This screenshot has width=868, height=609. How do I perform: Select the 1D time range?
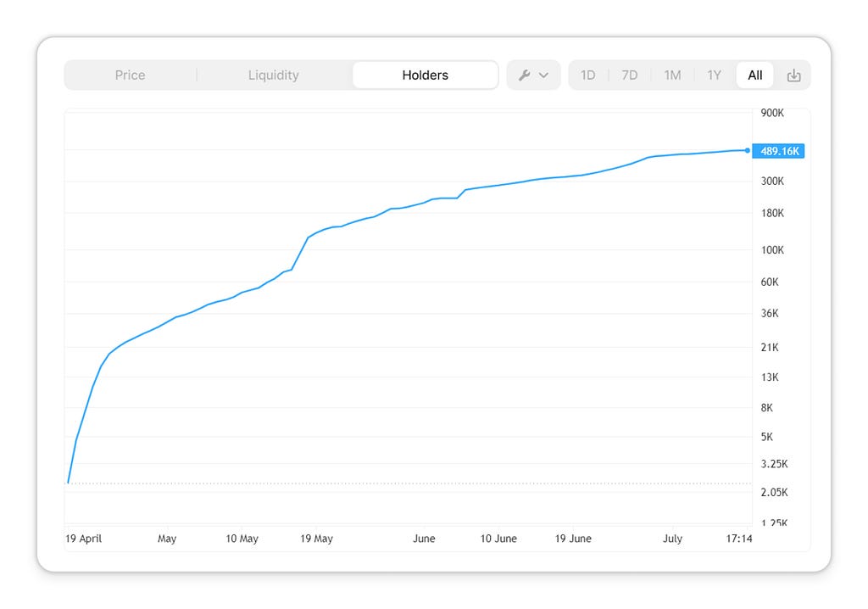tap(588, 75)
